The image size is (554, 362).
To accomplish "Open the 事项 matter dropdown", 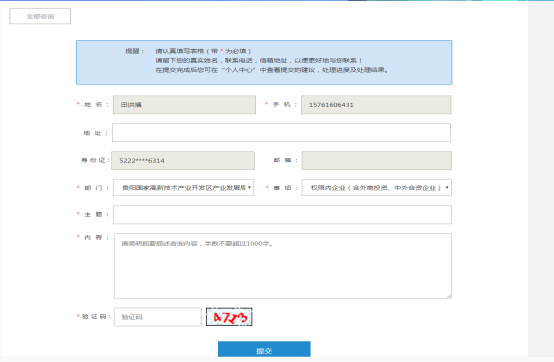I will coord(377,188).
